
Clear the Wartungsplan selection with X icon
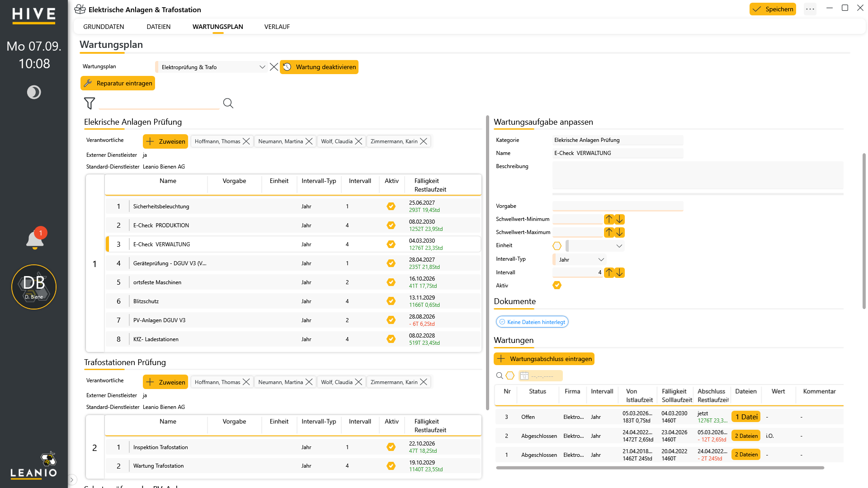point(274,67)
